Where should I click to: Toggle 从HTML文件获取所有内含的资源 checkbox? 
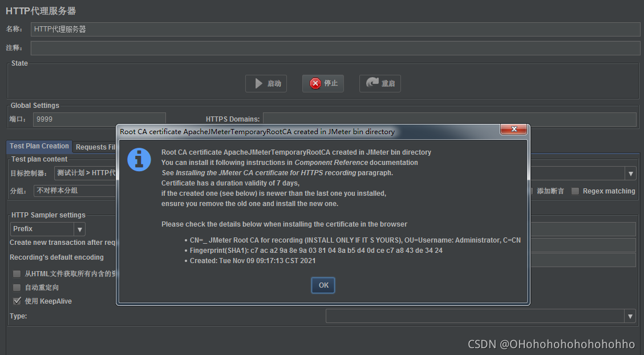(17, 273)
